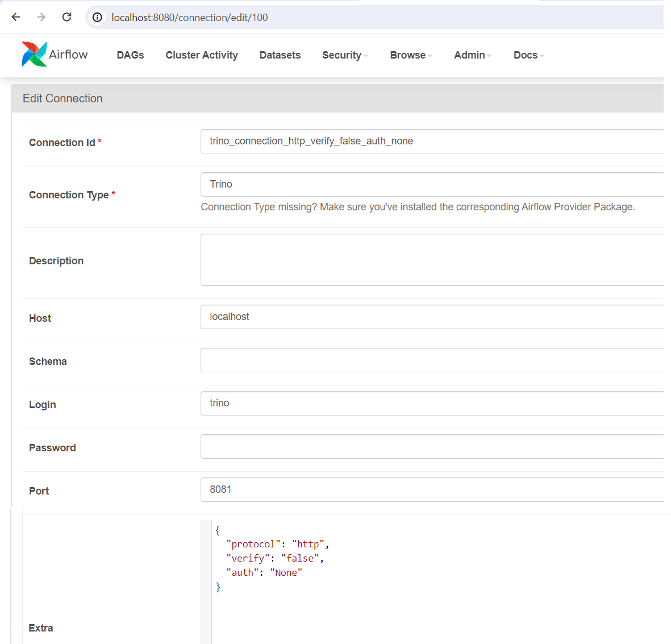671x644 pixels.
Task: Click the Connection Id label
Action: point(62,143)
